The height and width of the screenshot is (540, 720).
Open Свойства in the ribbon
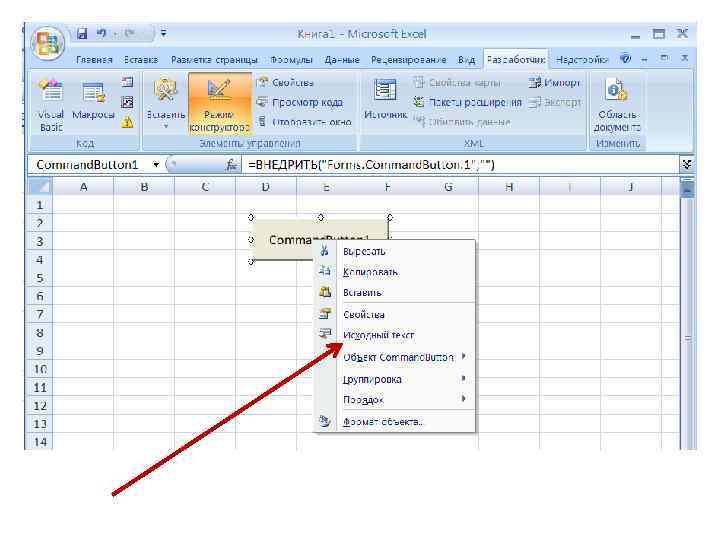pyautogui.click(x=285, y=83)
